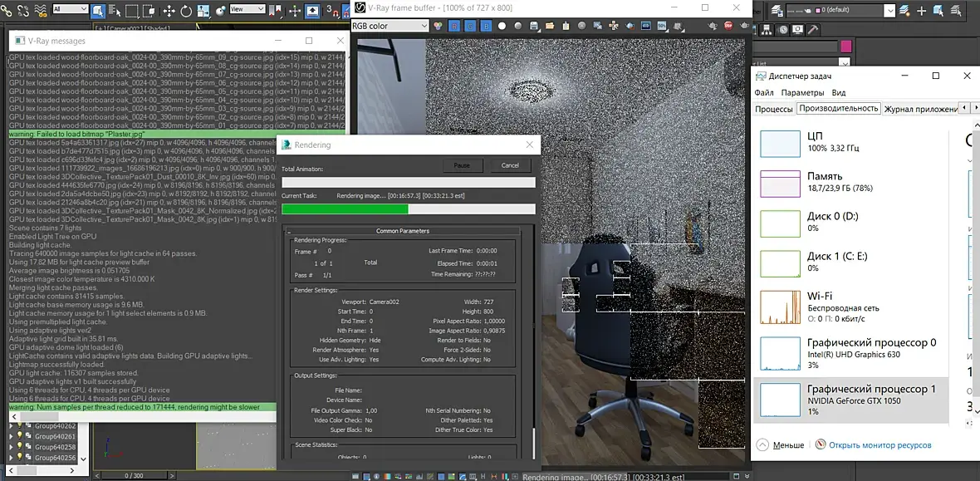Select the Move transform tool
Image resolution: width=980 pixels, height=481 pixels.
point(169,11)
